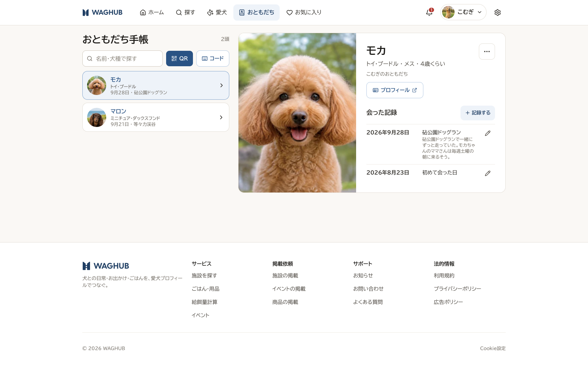Viewport: 588px width, 368px height.
Task: Go to the ホーム menu item
Action: (152, 13)
